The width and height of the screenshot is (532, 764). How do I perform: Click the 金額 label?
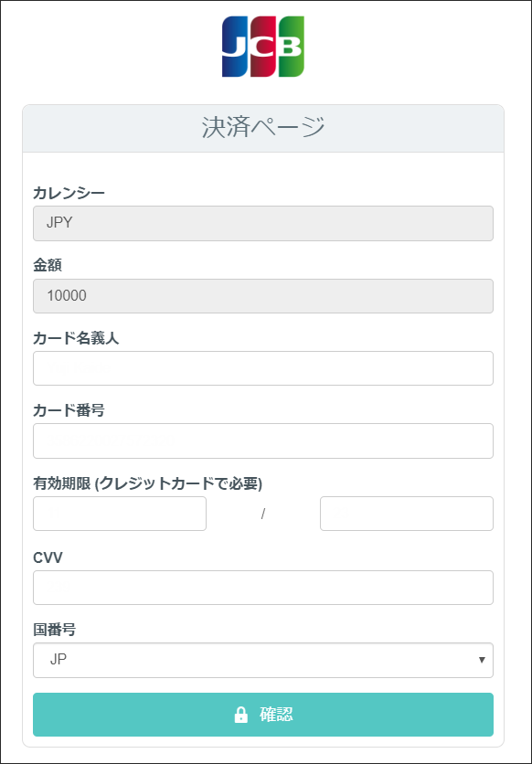pyautogui.click(x=48, y=266)
